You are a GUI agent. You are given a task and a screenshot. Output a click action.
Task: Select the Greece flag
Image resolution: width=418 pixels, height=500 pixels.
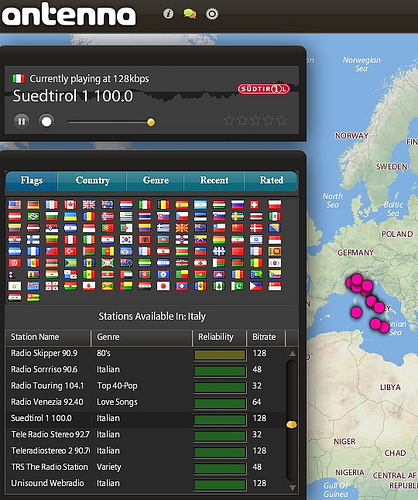pos(163,228)
